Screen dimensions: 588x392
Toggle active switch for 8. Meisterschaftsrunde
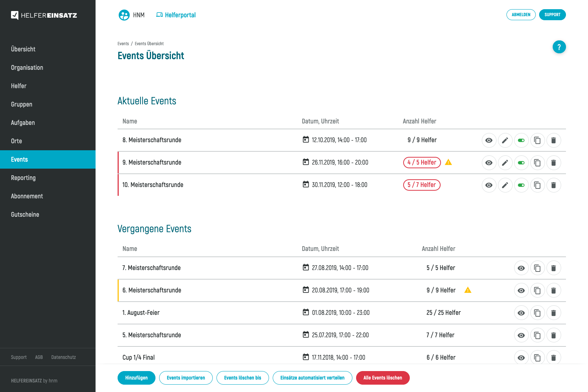pos(521,140)
